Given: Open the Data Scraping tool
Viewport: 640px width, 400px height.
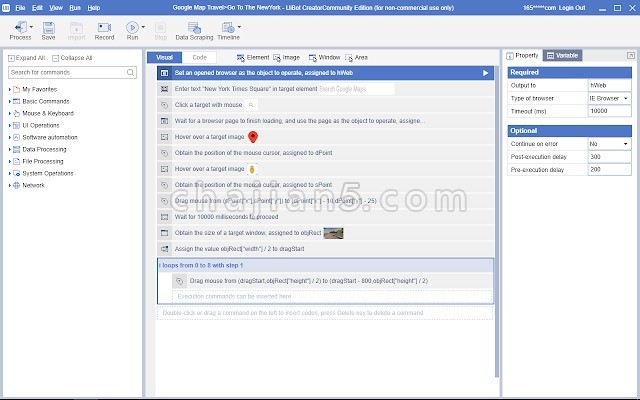Looking at the screenshot, I should 194,31.
